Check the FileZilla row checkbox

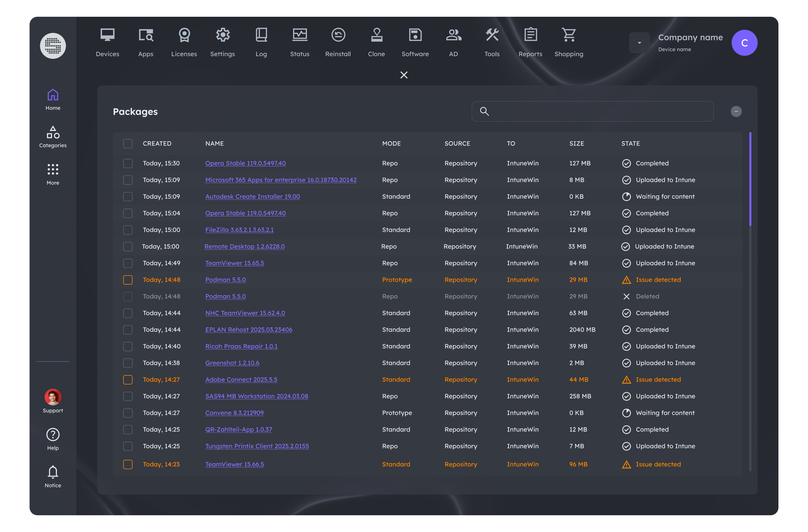[x=128, y=230]
